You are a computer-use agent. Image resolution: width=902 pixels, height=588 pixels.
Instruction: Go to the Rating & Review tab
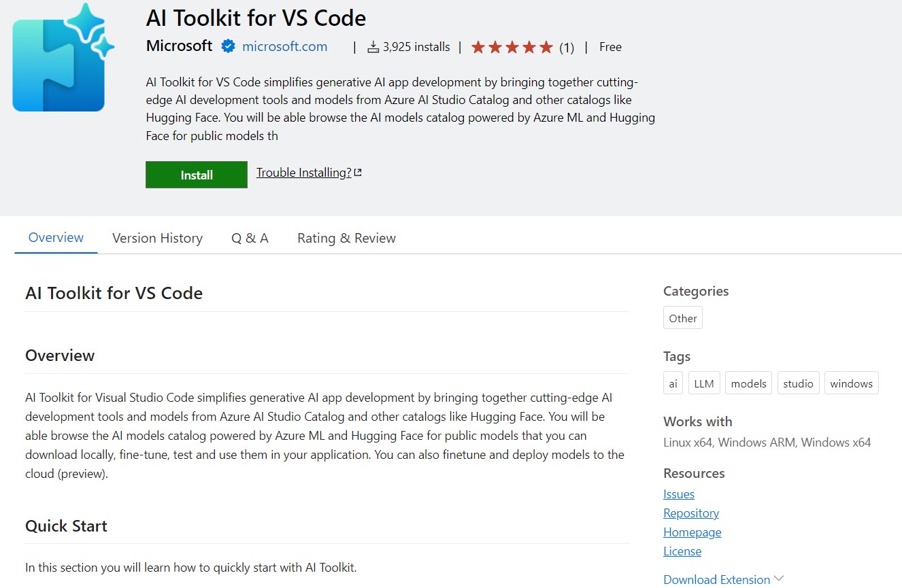click(x=346, y=238)
